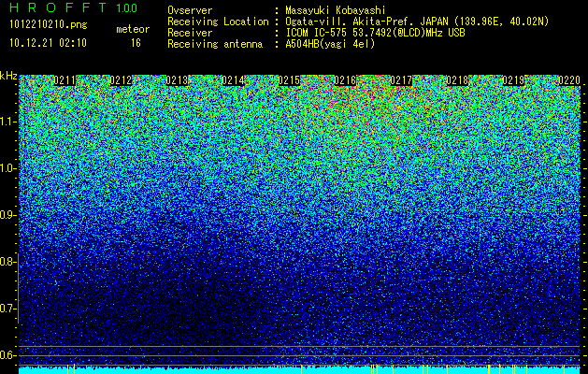Image resolution: width=588 pixels, height=374 pixels.
Task: Click the 0213 time marker label
Action: coord(177,80)
